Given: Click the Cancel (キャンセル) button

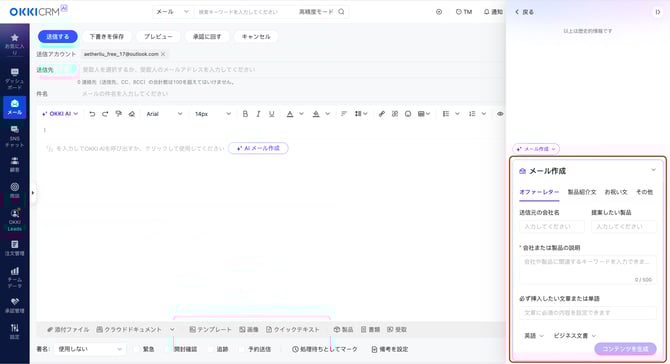Looking at the screenshot, I should pos(256,37).
